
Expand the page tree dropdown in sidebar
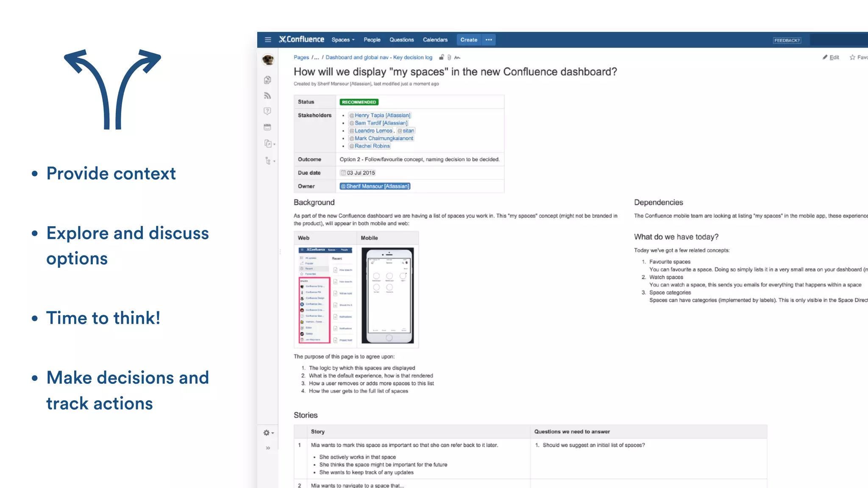pyautogui.click(x=270, y=161)
